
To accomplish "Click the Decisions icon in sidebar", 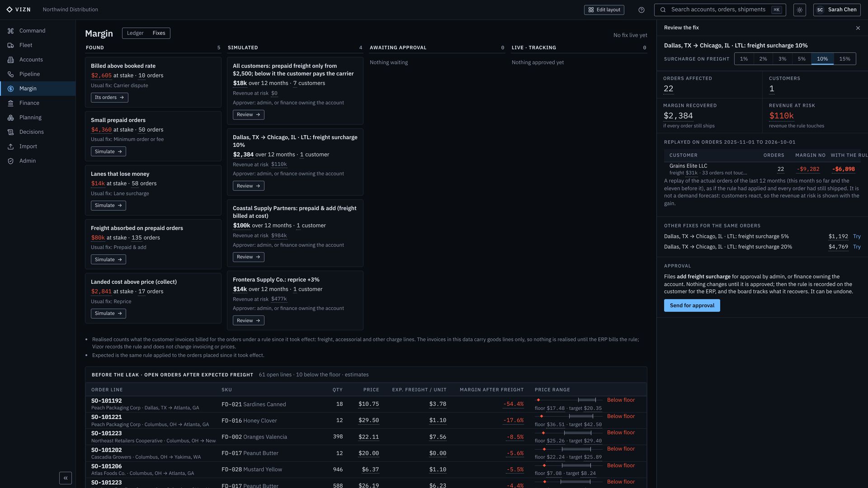I will click(x=10, y=132).
